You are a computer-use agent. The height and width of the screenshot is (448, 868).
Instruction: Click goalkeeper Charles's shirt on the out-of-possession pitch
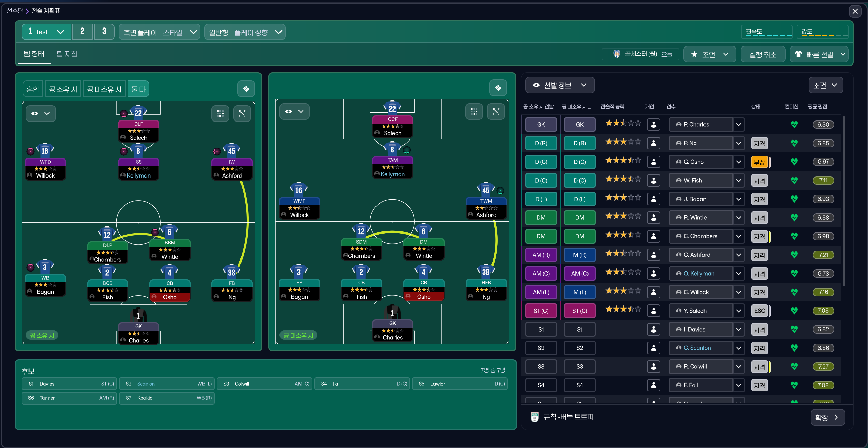(392, 313)
